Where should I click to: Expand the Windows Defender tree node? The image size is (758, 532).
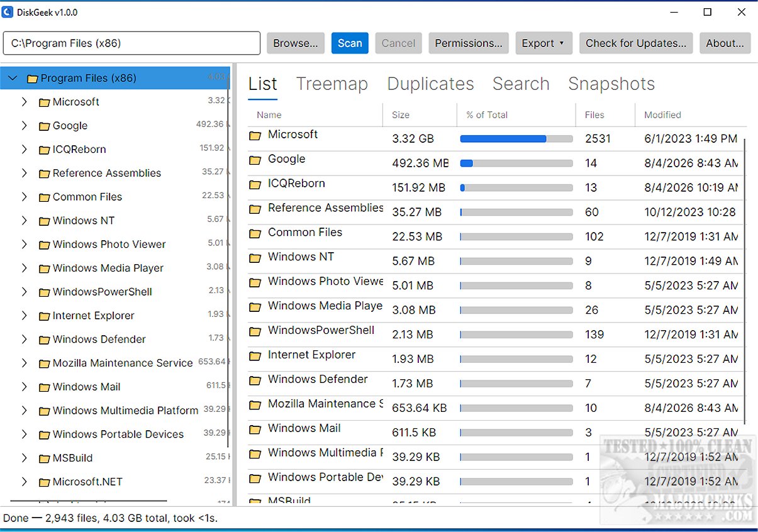point(24,339)
